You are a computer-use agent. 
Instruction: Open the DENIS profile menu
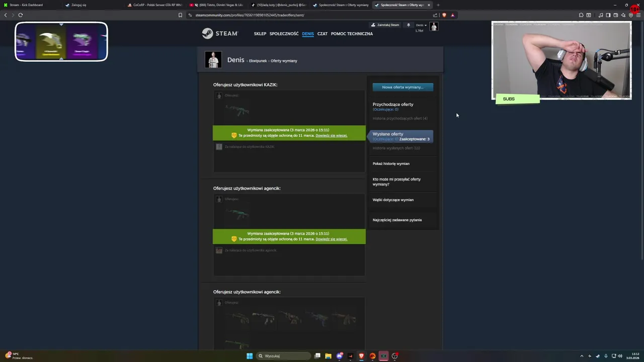click(x=308, y=34)
